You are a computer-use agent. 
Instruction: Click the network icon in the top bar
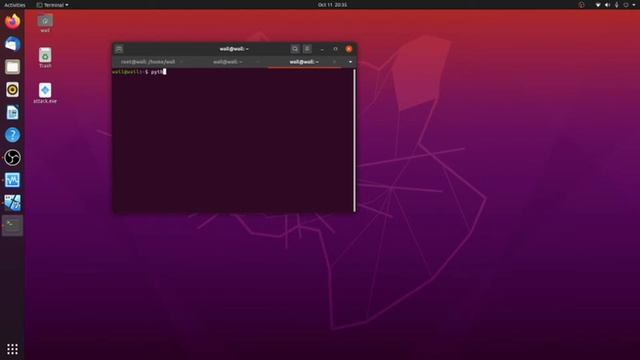(598, 5)
